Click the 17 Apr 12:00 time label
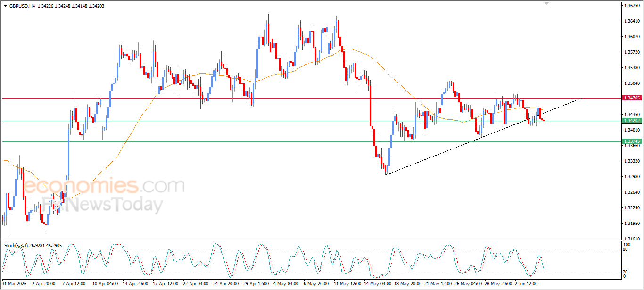Image resolution: width=644 pixels, height=290 pixels. 165,284
